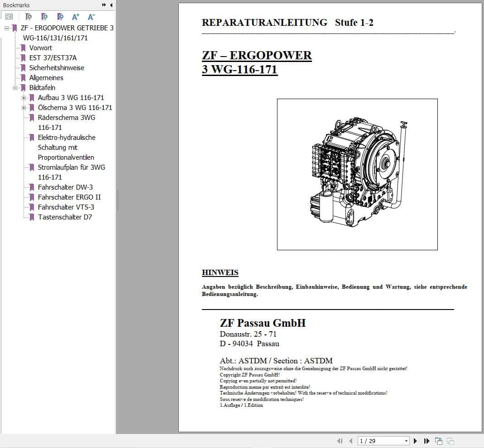Click the ZF Passau GmbH text
Image resolution: width=484 pixels, height=448 pixels.
point(263,323)
